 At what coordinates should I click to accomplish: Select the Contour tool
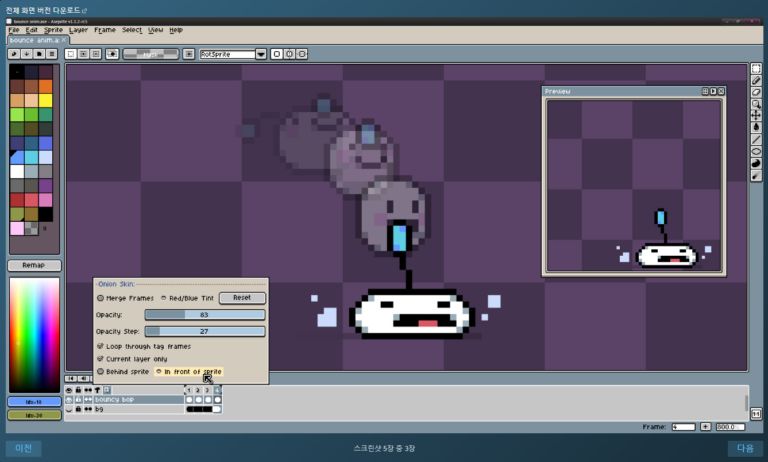[756, 163]
